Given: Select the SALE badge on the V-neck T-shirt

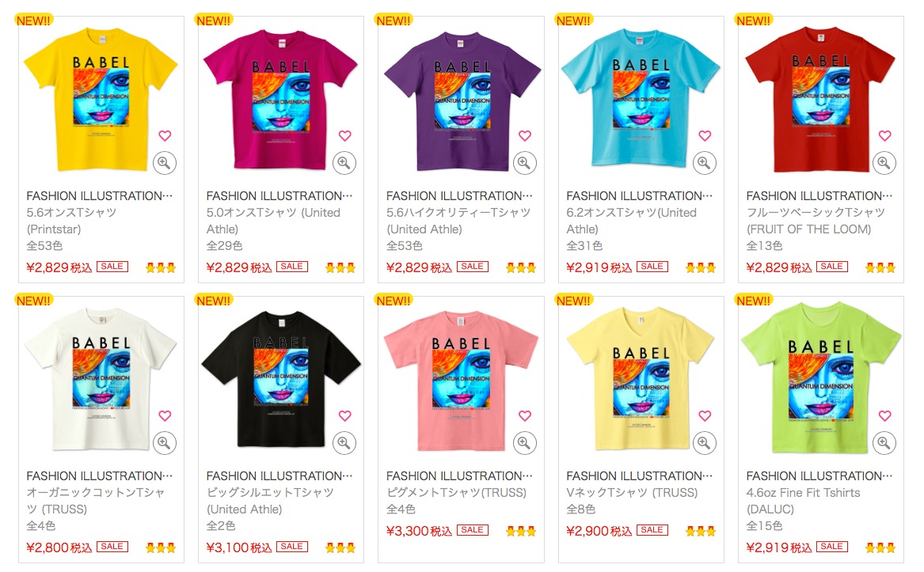Looking at the screenshot, I should 652,529.
